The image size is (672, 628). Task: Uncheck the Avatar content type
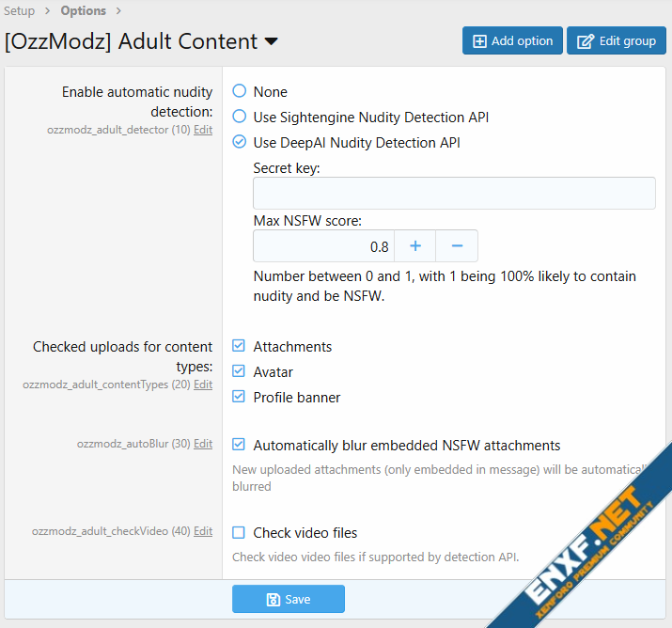[x=240, y=371]
